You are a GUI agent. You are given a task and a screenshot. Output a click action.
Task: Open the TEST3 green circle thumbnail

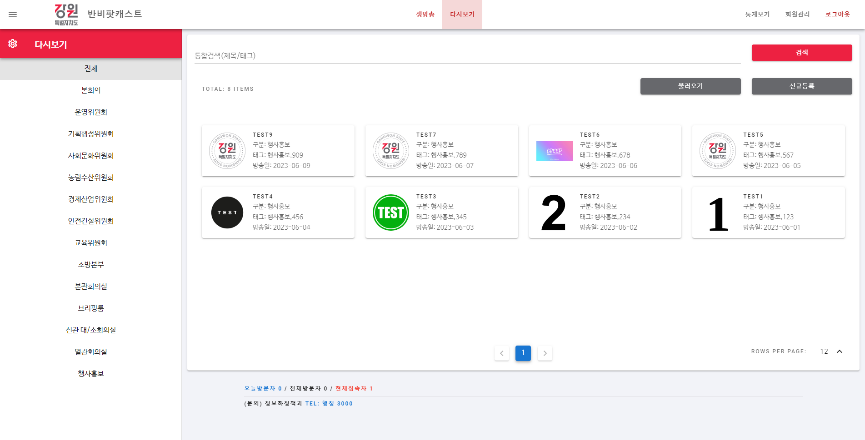pos(389,212)
